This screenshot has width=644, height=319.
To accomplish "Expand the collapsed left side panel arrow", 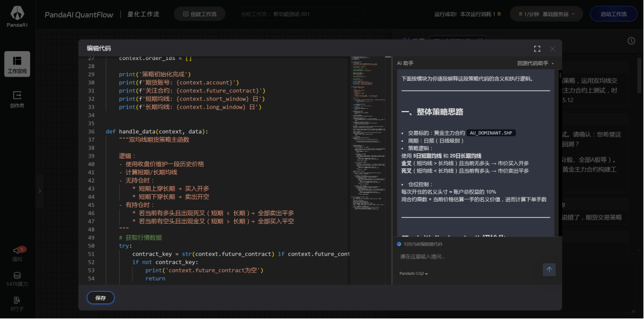I will pyautogui.click(x=40, y=191).
